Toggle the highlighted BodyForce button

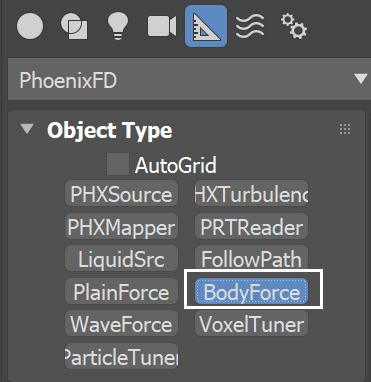(x=251, y=291)
